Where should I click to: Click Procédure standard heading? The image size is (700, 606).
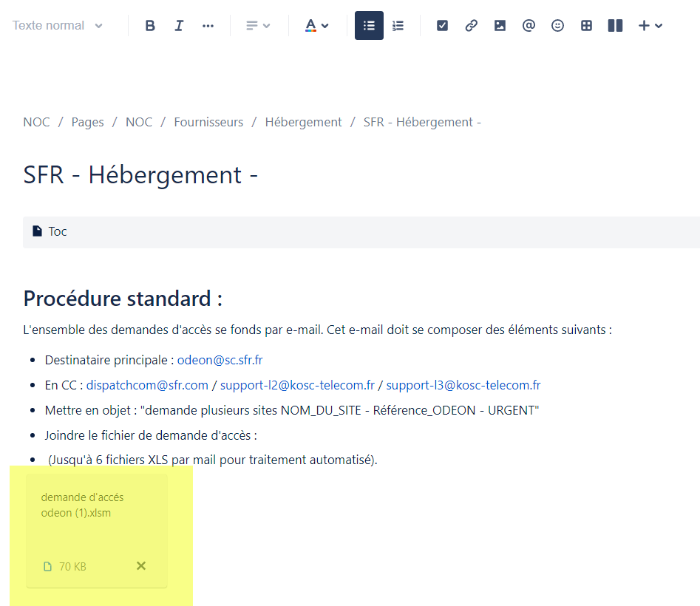pos(123,299)
